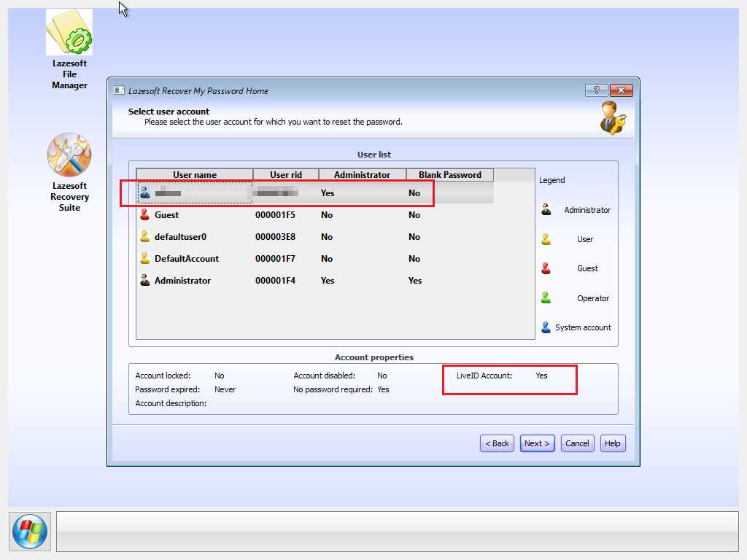Click the No password required label
747x560 pixels.
click(333, 389)
